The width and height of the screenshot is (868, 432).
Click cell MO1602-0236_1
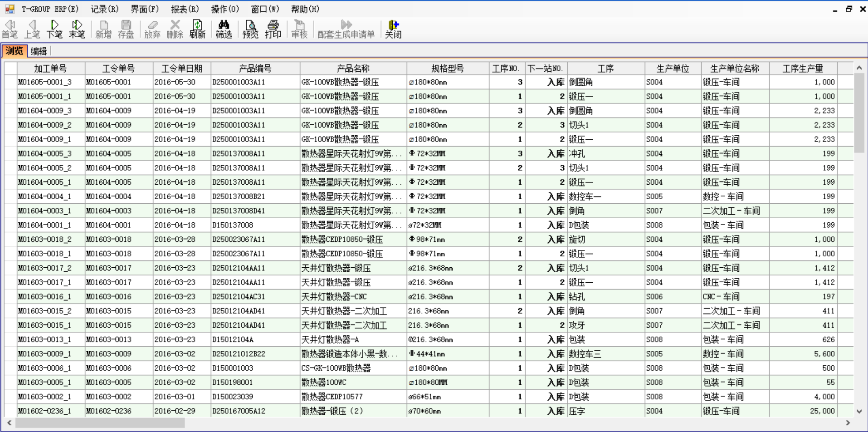(51, 411)
